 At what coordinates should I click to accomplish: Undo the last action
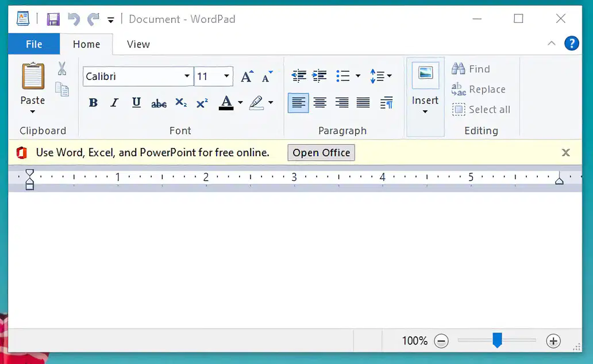(74, 19)
